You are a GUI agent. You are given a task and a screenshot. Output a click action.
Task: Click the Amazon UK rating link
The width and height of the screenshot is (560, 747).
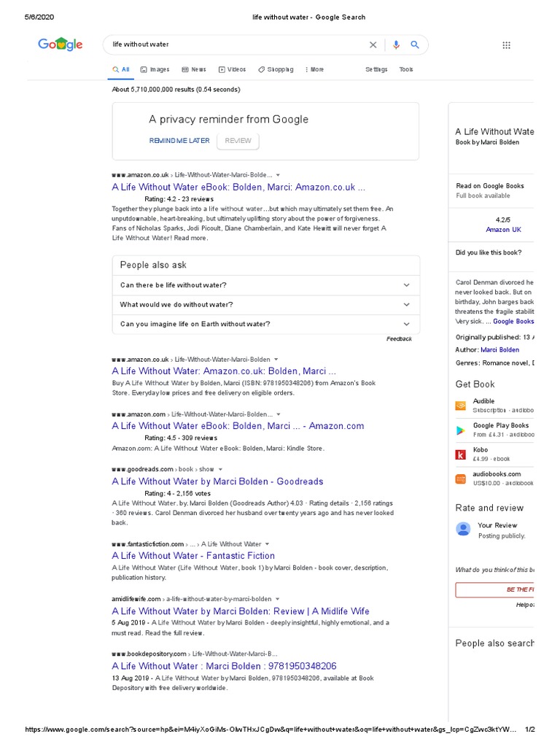point(503,230)
